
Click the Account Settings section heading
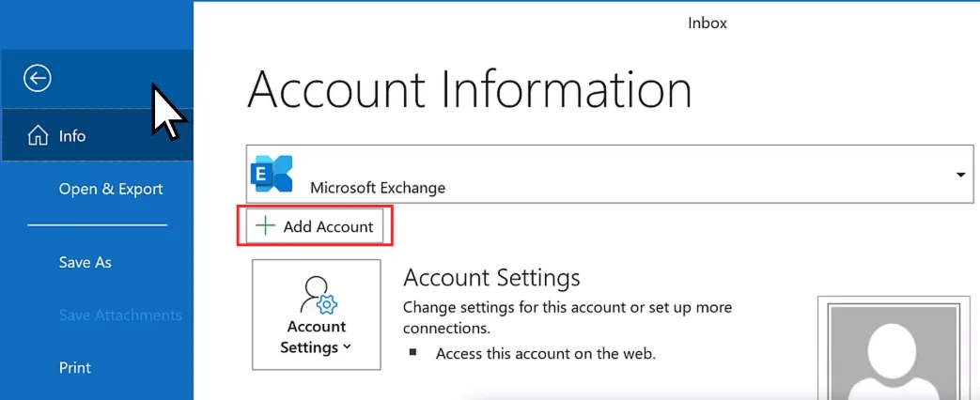coord(491,278)
